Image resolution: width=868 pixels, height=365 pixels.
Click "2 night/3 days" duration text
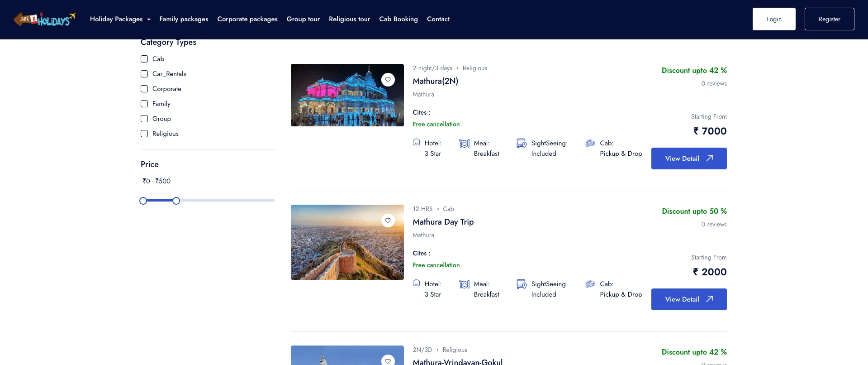tap(432, 68)
